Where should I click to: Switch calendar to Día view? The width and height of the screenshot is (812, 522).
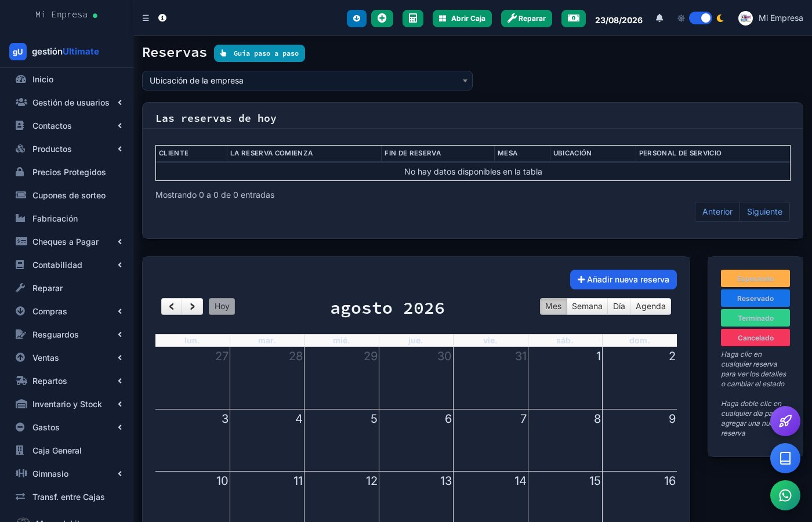[619, 306]
